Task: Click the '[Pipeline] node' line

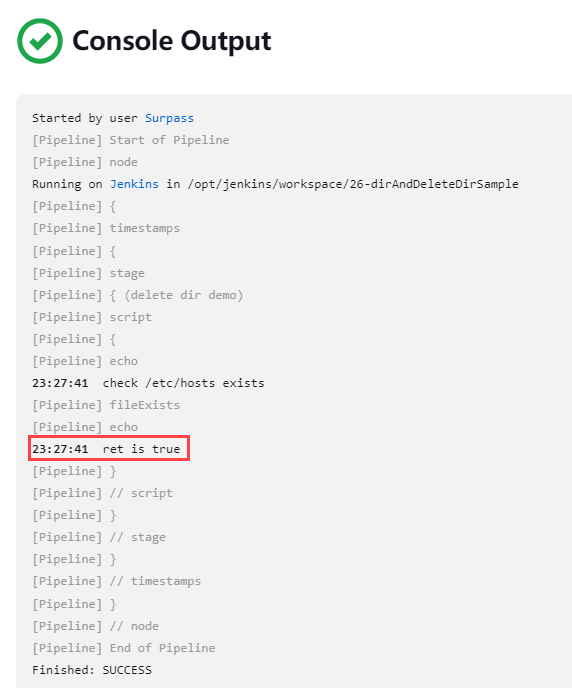Action: pyautogui.click(x=85, y=162)
